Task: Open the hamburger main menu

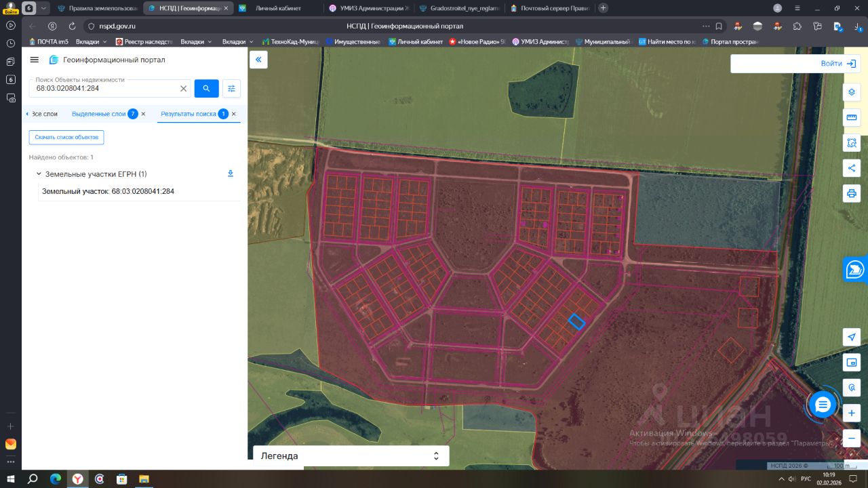Action: pyautogui.click(x=35, y=60)
